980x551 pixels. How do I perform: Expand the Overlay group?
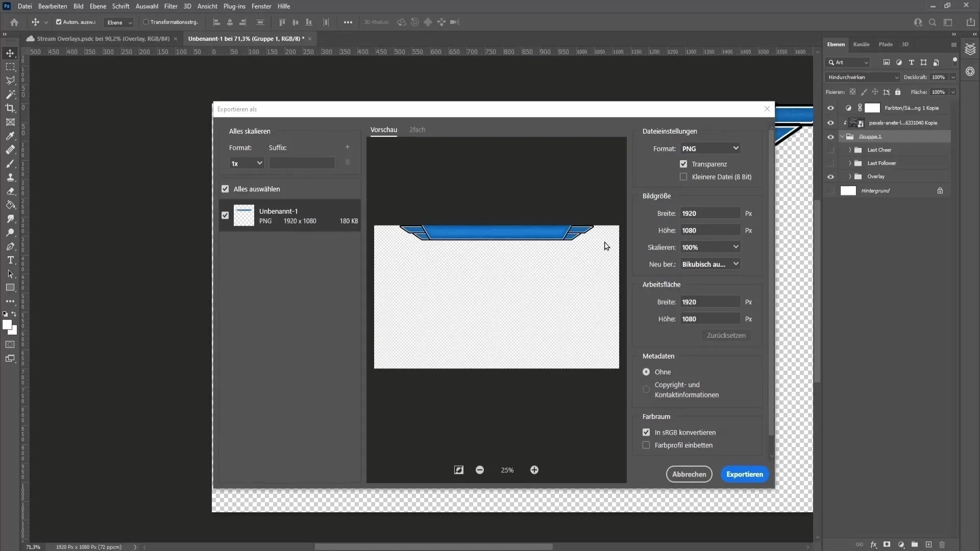pyautogui.click(x=850, y=177)
